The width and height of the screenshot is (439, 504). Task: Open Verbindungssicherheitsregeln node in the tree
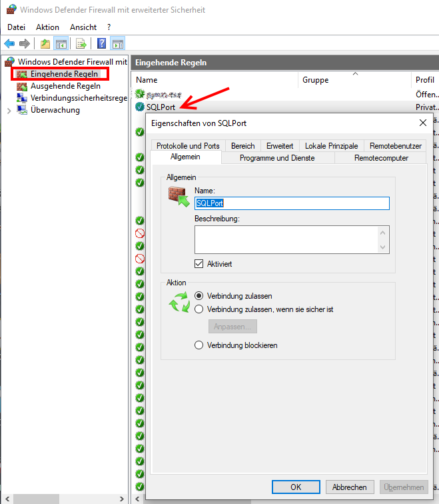click(x=78, y=98)
